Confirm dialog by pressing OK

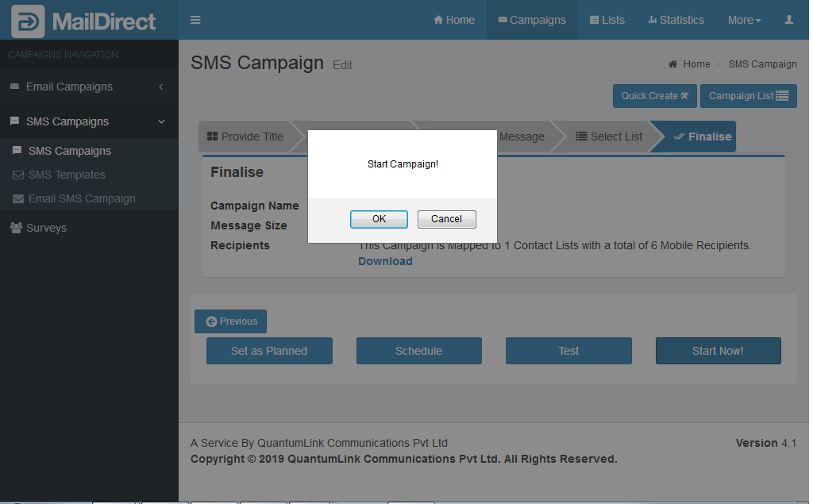click(379, 219)
